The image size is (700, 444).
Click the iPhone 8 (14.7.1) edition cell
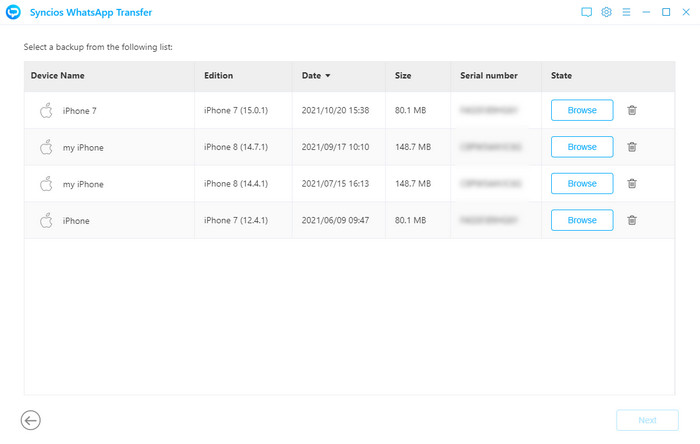[x=236, y=147]
